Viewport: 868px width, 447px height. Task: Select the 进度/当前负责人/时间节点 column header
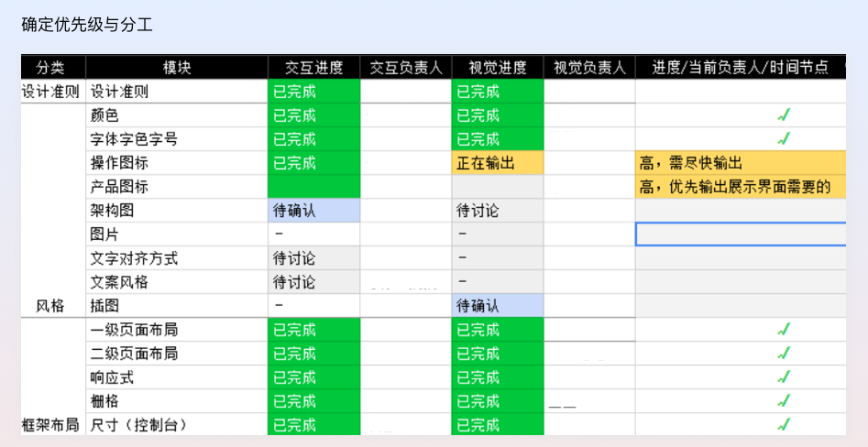tap(741, 67)
